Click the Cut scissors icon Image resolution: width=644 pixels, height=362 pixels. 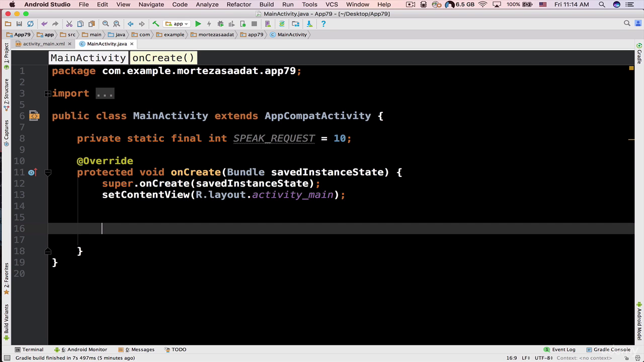pyautogui.click(x=69, y=24)
